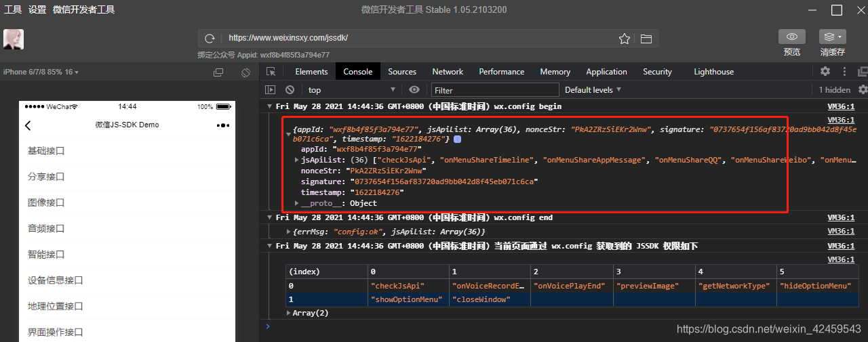
Task: Open DevTools settings gear icon
Action: coord(825,71)
